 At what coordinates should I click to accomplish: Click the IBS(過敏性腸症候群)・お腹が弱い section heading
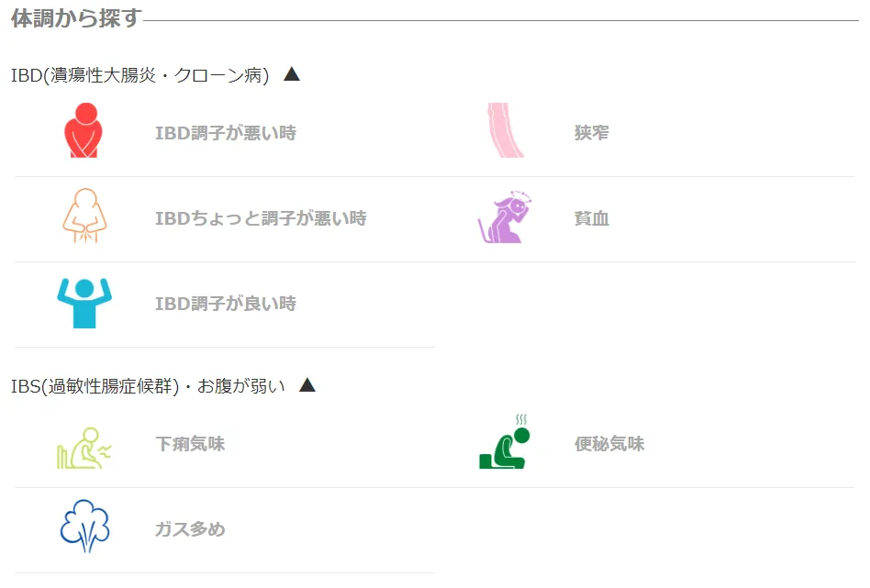click(148, 386)
